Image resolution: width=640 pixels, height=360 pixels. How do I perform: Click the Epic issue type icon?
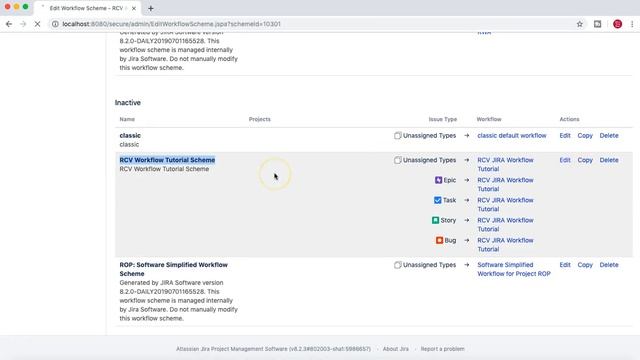(438, 180)
